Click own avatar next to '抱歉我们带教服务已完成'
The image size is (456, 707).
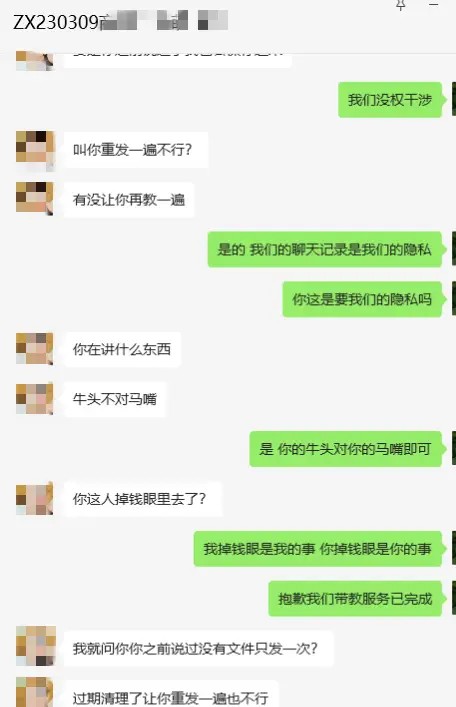click(454, 598)
